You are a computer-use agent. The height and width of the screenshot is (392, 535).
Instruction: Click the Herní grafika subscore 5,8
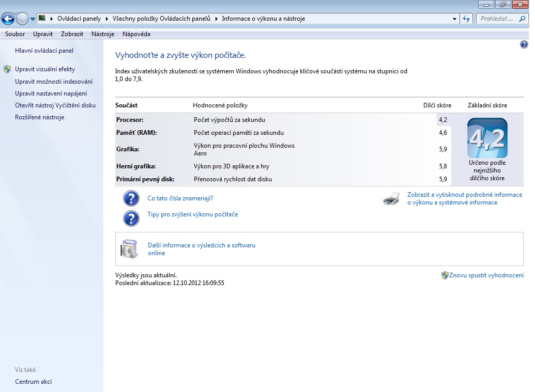tap(443, 166)
